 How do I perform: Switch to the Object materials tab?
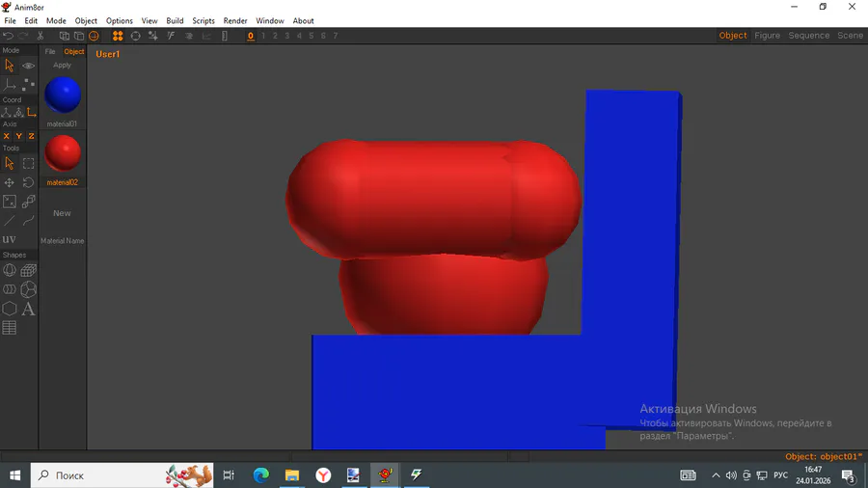[74, 51]
